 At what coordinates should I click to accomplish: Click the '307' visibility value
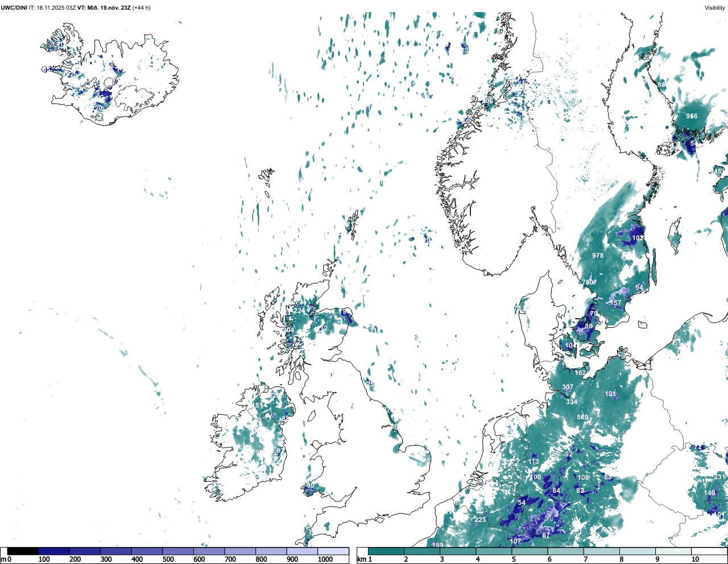tap(568, 387)
